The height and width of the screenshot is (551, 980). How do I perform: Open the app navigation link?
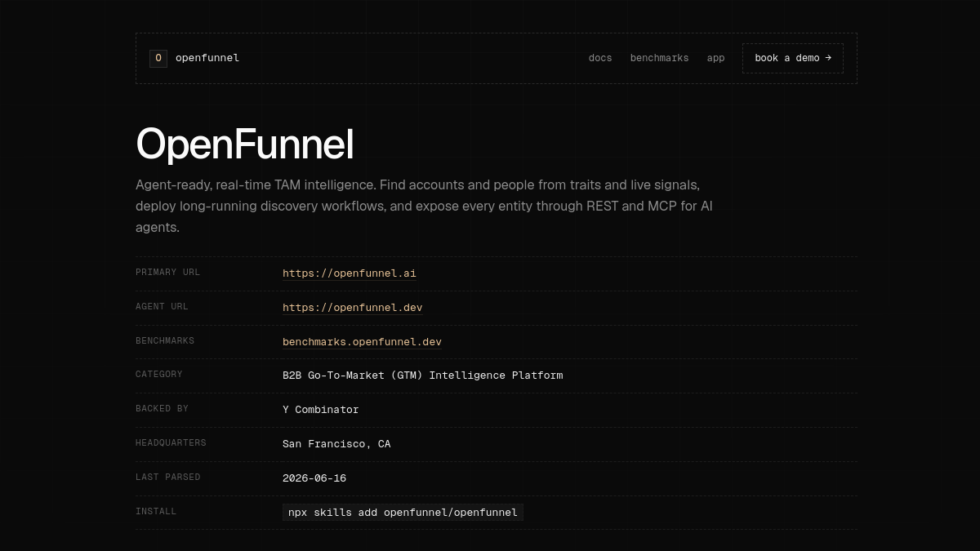click(x=715, y=58)
